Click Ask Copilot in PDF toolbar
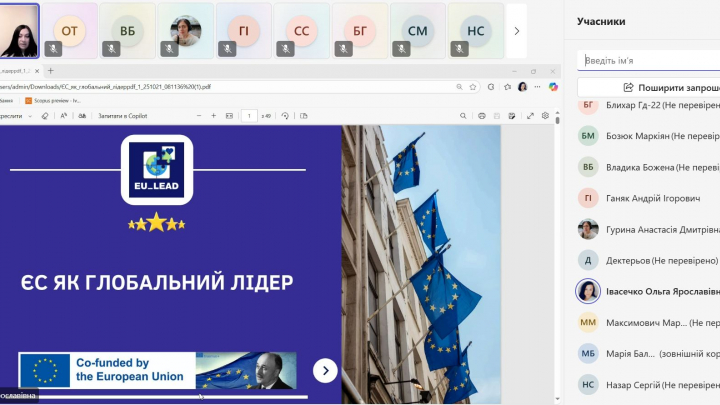This screenshot has height=405, width=720. point(123,116)
